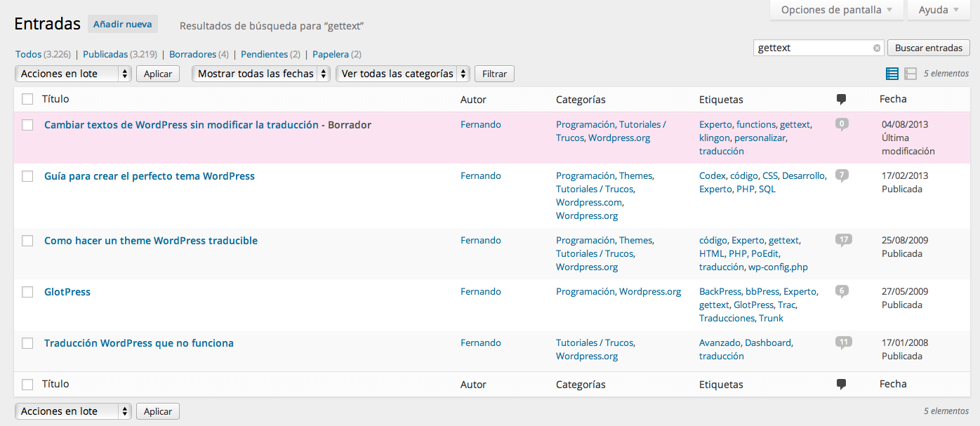Select all posts with header checkbox
Screen dimensions: 980x426
point(27,100)
